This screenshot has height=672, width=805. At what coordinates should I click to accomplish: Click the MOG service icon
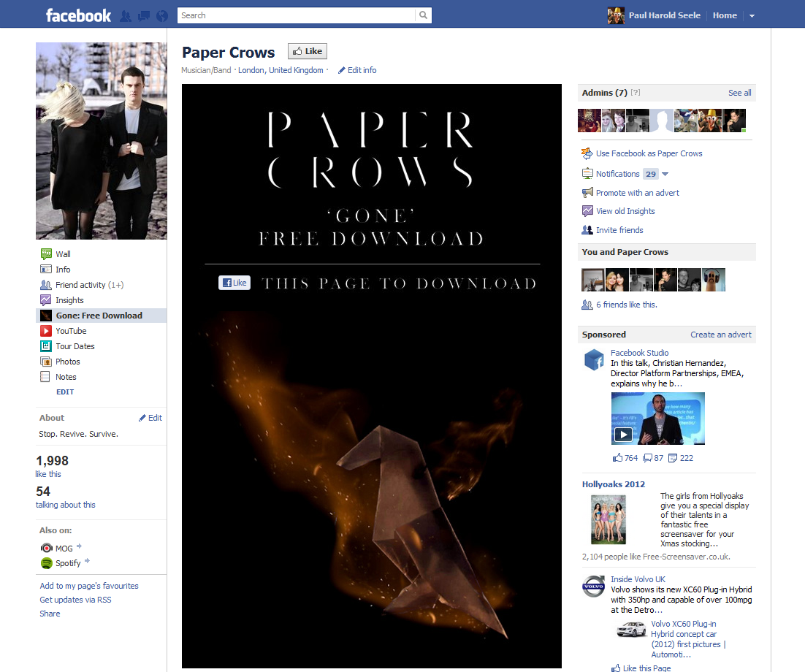[46, 548]
